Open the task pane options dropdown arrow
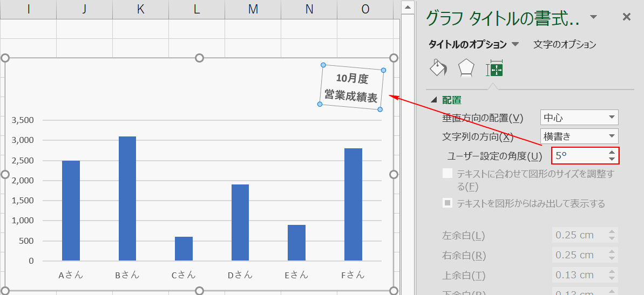 (x=593, y=17)
